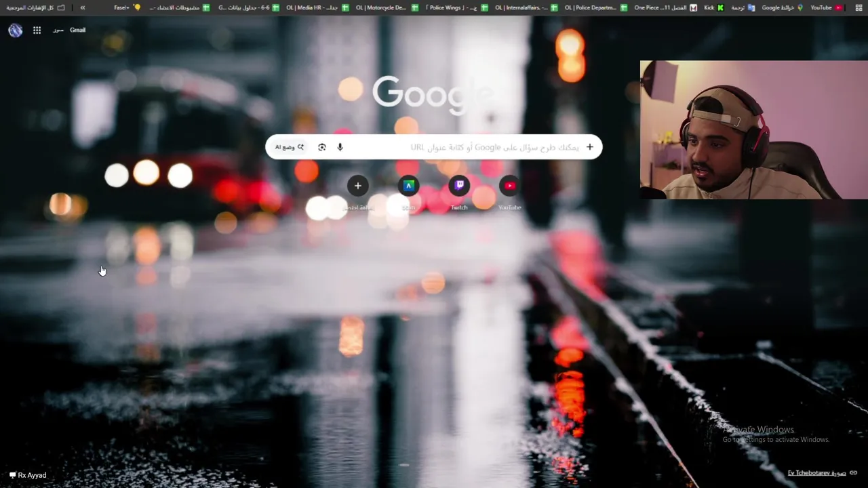Viewport: 868px width, 488px height.
Task: Open the Gmail link
Action: point(77,30)
